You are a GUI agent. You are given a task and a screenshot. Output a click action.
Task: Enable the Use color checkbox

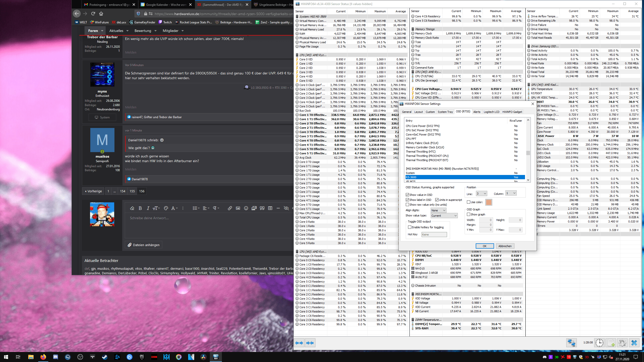(x=468, y=202)
